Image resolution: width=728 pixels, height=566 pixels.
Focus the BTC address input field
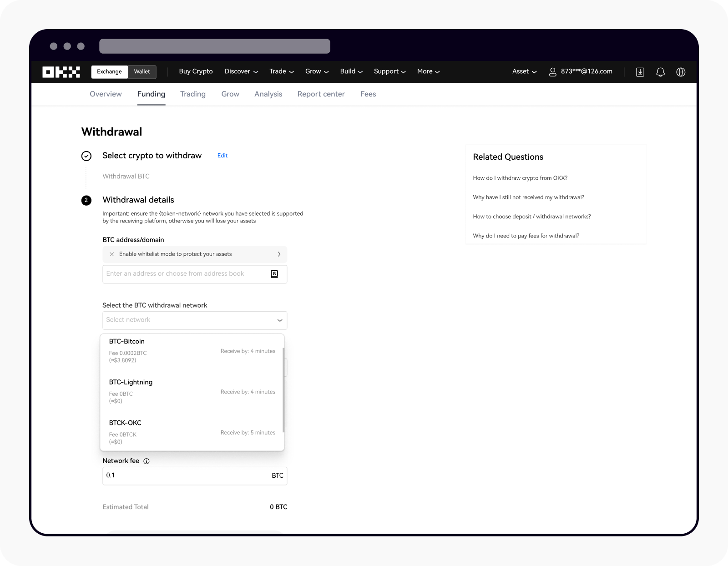click(195, 274)
